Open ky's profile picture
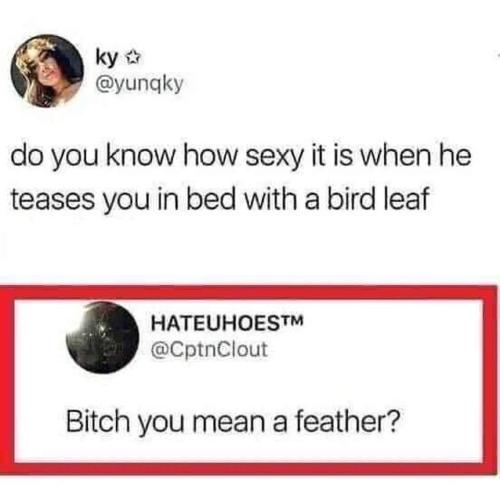 tap(47, 71)
